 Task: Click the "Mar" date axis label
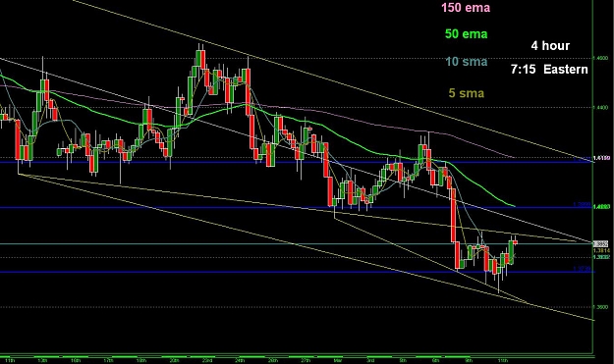click(338, 360)
